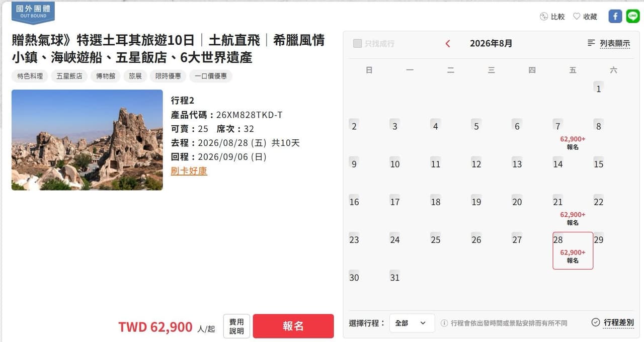
Task: Open the 刷卡好康 credit card offers link
Action: tap(189, 170)
